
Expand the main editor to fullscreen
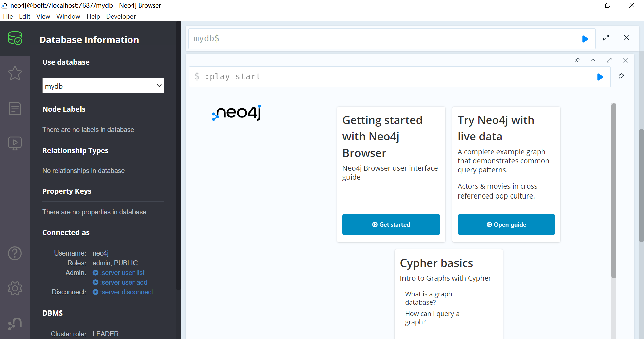[606, 38]
